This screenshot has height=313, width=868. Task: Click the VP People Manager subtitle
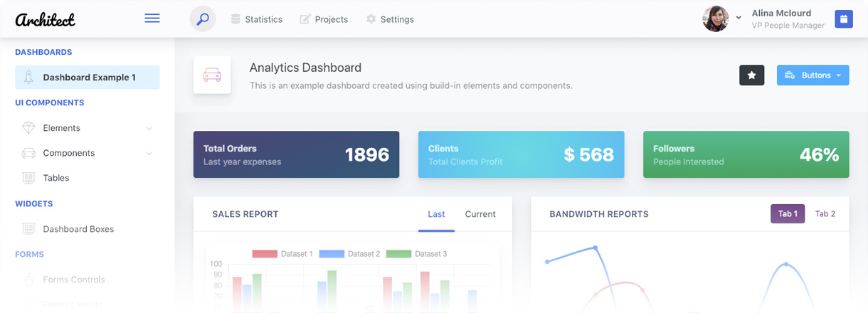click(788, 26)
